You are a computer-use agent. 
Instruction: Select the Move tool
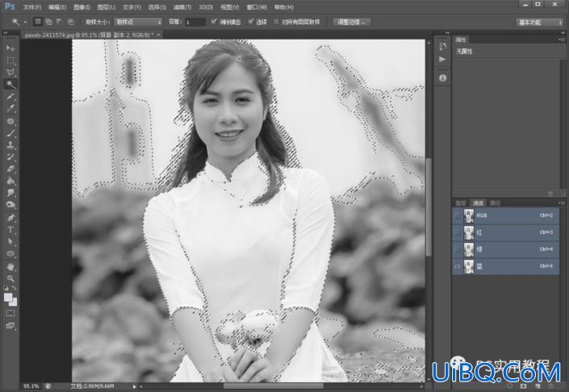click(10, 48)
